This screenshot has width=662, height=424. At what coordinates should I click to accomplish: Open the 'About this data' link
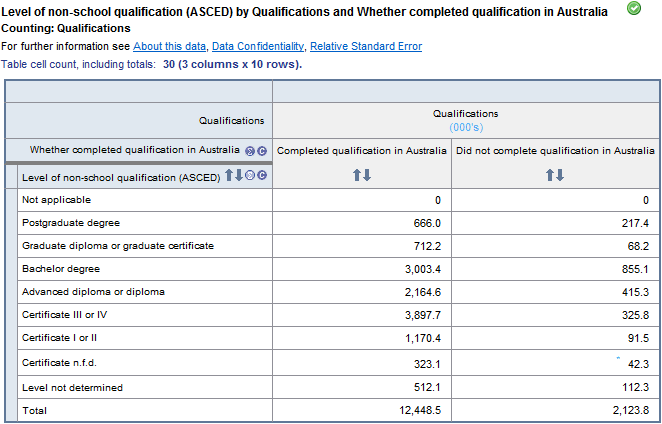169,47
